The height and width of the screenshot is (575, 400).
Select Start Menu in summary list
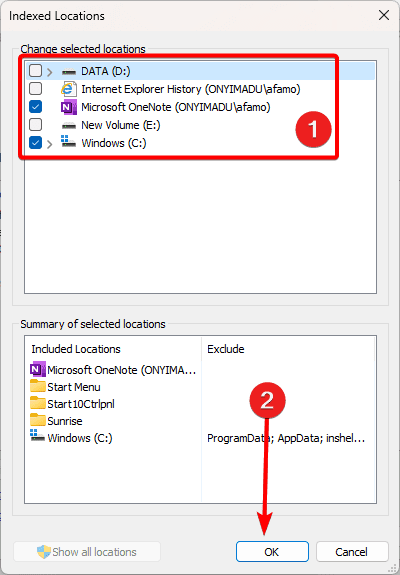pyautogui.click(x=74, y=387)
